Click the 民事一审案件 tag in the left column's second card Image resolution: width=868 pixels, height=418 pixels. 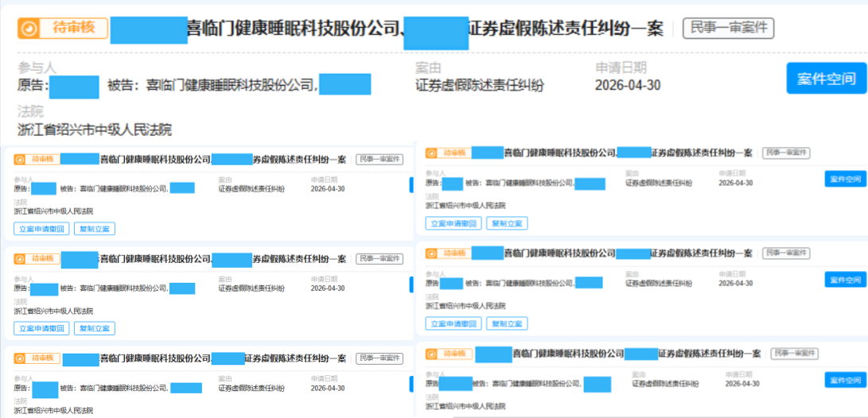click(x=380, y=259)
